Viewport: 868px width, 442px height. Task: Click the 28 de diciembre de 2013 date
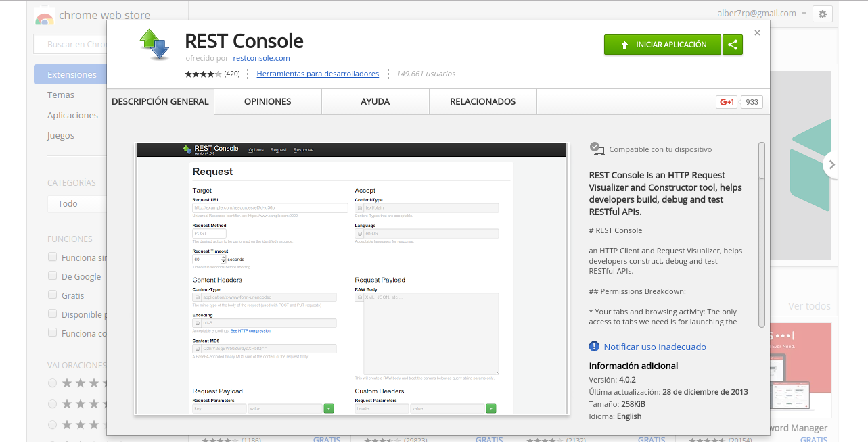click(705, 392)
